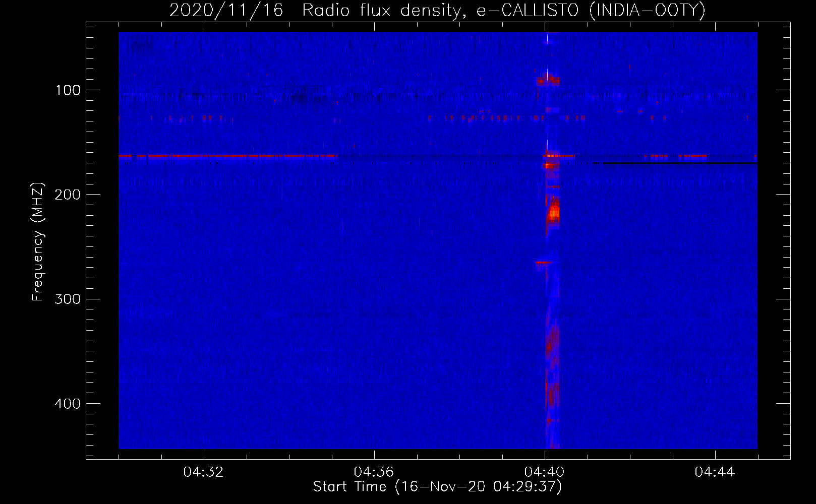816x504 pixels.
Task: Click the 04:36 time tick label
Action: point(374,472)
